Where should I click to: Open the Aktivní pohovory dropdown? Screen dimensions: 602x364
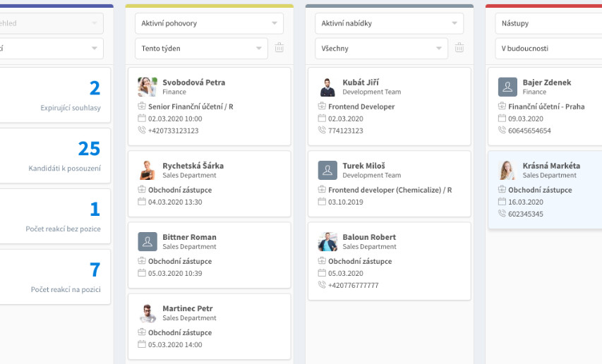click(209, 23)
